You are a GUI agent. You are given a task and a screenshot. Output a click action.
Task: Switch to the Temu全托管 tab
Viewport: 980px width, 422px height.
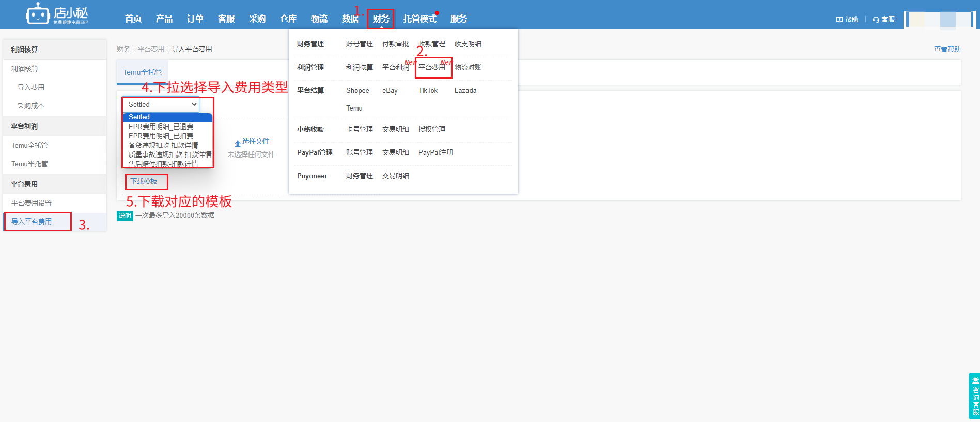pos(143,72)
